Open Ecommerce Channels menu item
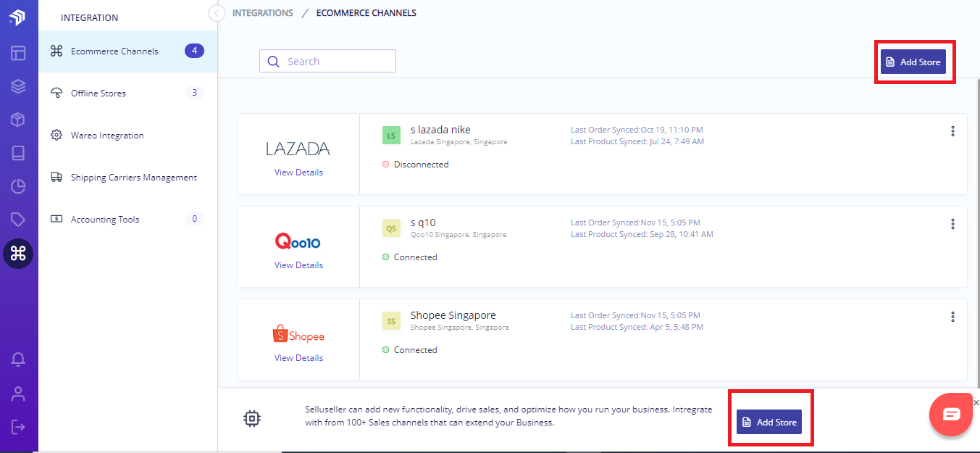The width and height of the screenshot is (980, 453). coord(127,51)
